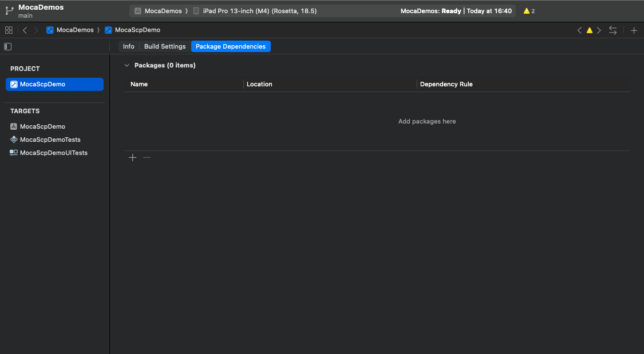Collapse the Packages (0 items) section

pos(127,65)
